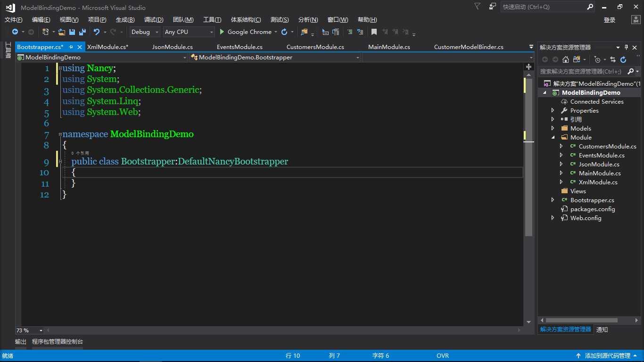Switch to the CustomerModelBinder.cs tab
Image resolution: width=644 pixels, height=362 pixels.
tap(469, 47)
